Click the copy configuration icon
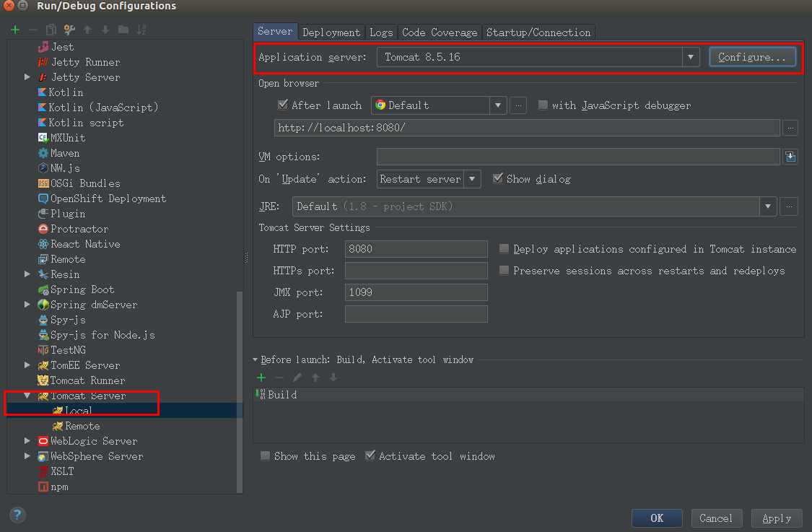The image size is (812, 532). pos(51,30)
